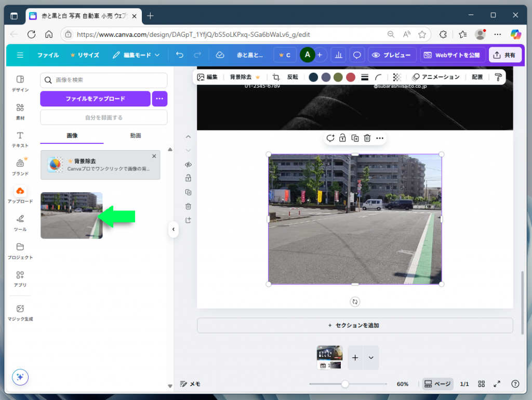This screenshot has height=400, width=532.
Task: Click a navy color swatch in the toolbar
Action: point(313,76)
